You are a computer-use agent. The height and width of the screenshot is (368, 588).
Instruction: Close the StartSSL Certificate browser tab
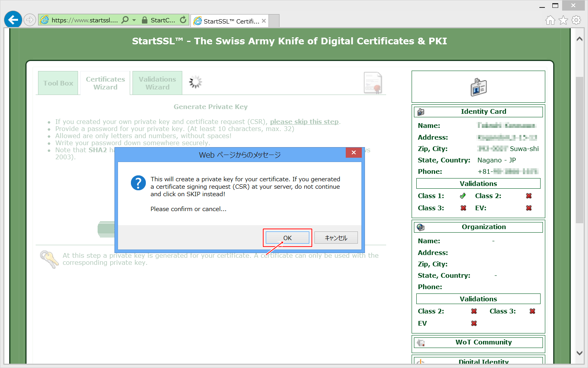[x=264, y=21]
